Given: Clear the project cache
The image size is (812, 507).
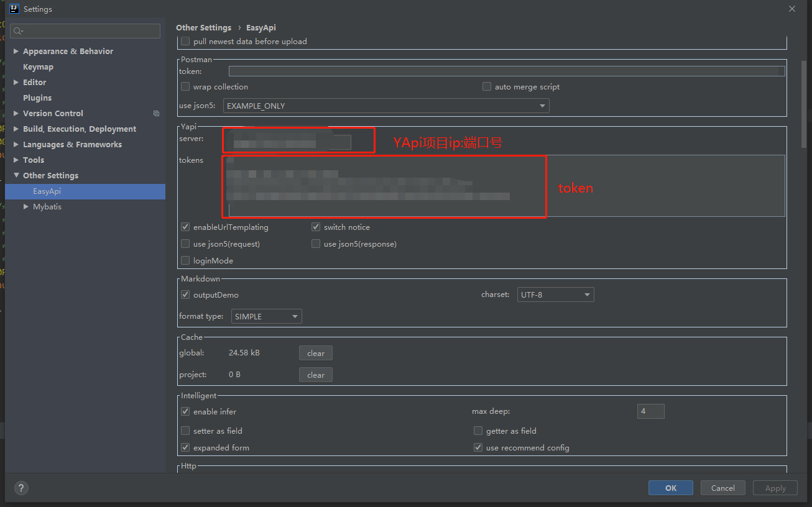Looking at the screenshot, I should [x=316, y=375].
